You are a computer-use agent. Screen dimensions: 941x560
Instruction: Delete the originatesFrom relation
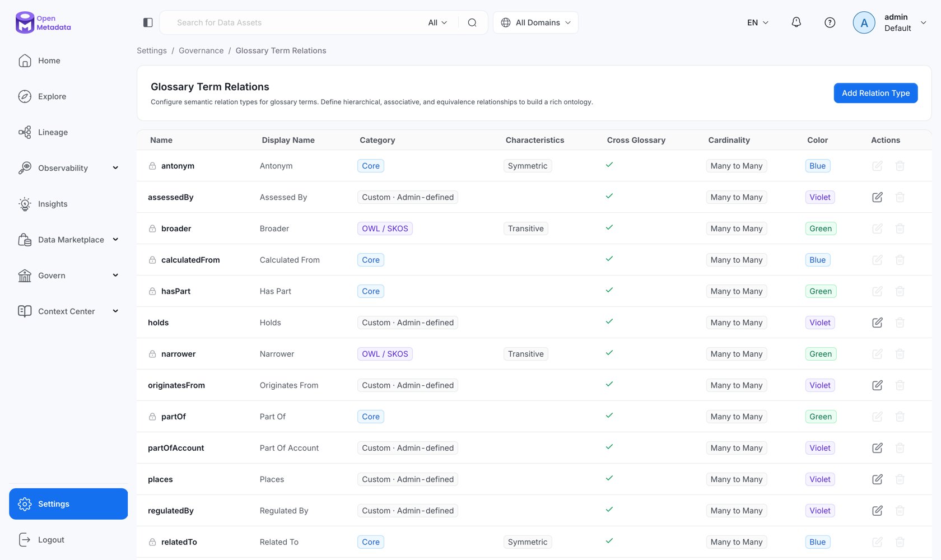coord(900,385)
